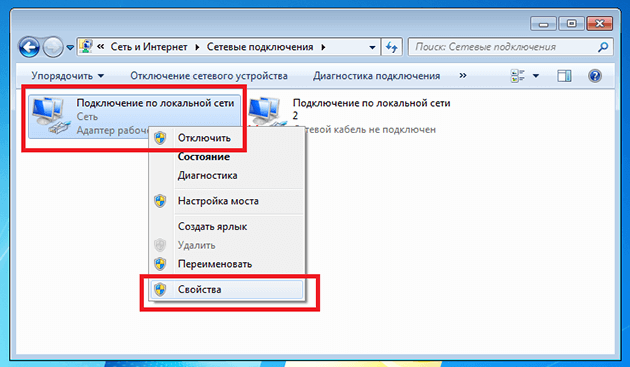Click Диагностика подключения toolbar button
630x367 pixels.
click(376, 76)
